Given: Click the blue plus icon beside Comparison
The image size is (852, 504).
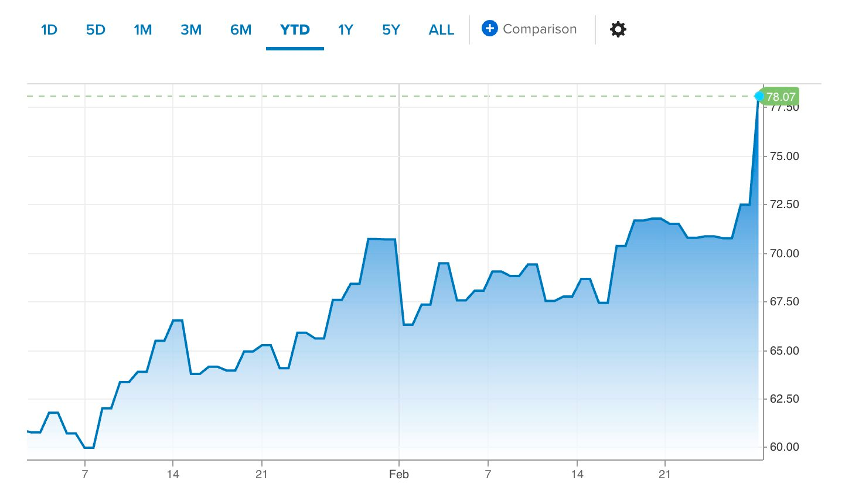Looking at the screenshot, I should point(490,28).
